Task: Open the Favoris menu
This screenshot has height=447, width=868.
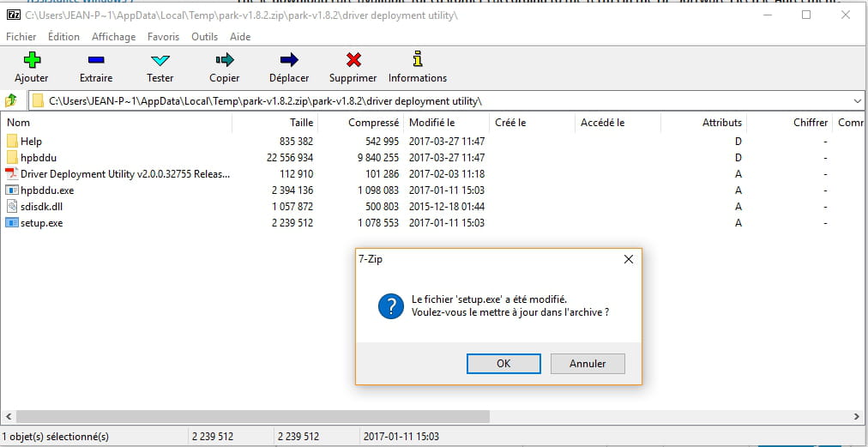Action: pyautogui.click(x=163, y=37)
